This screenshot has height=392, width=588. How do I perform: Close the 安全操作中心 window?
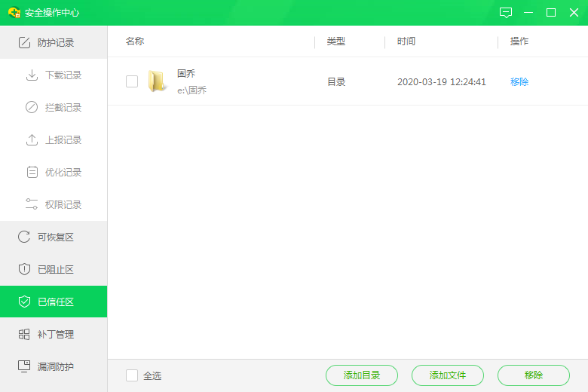(574, 13)
